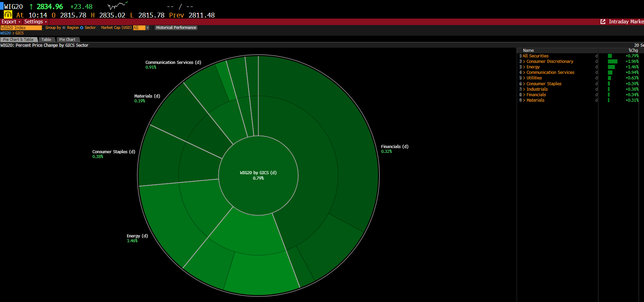Screen dimensions: 644x302
Task: Click the 1.46% label under Energy
Action: click(x=132, y=241)
